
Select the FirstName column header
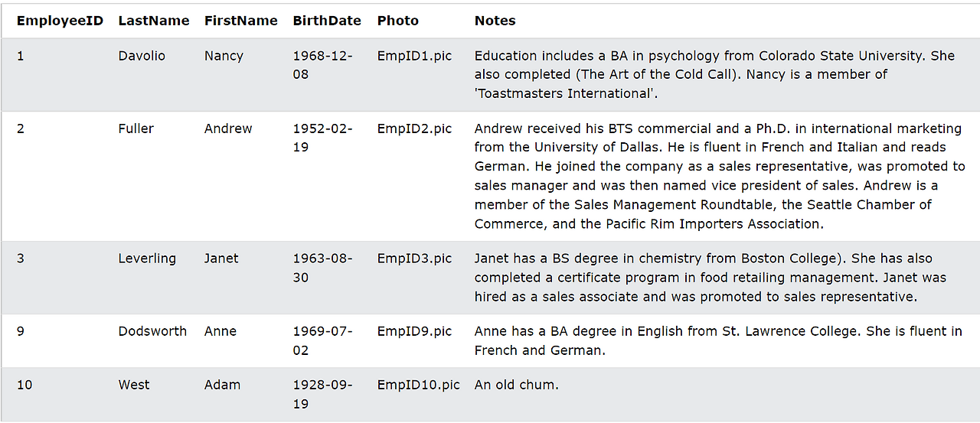point(240,21)
